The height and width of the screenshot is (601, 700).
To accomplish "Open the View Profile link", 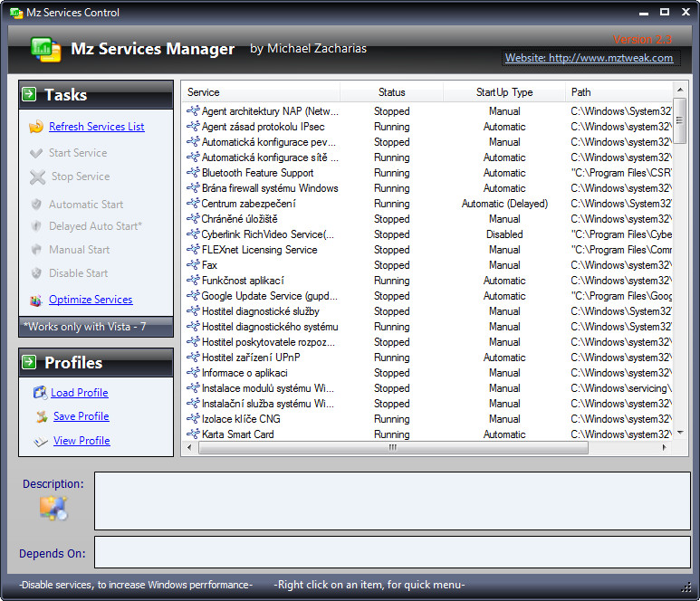I will pyautogui.click(x=82, y=441).
